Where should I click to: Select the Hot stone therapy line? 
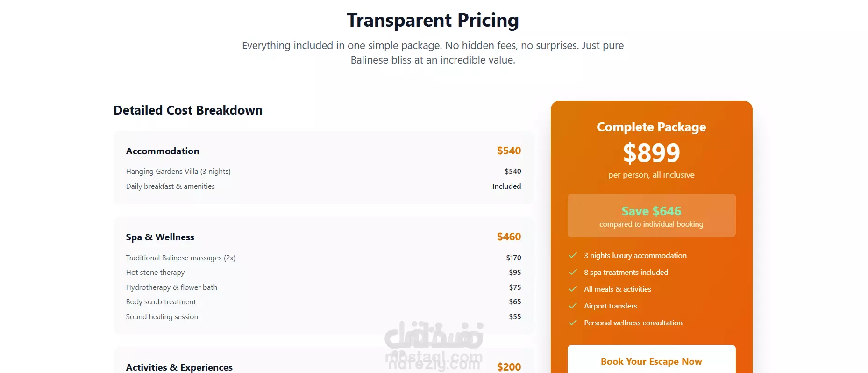323,272
